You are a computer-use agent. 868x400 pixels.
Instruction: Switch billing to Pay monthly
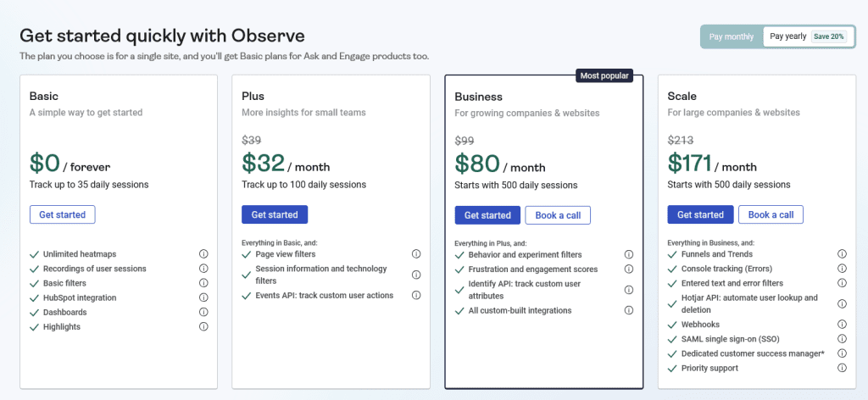click(x=732, y=37)
